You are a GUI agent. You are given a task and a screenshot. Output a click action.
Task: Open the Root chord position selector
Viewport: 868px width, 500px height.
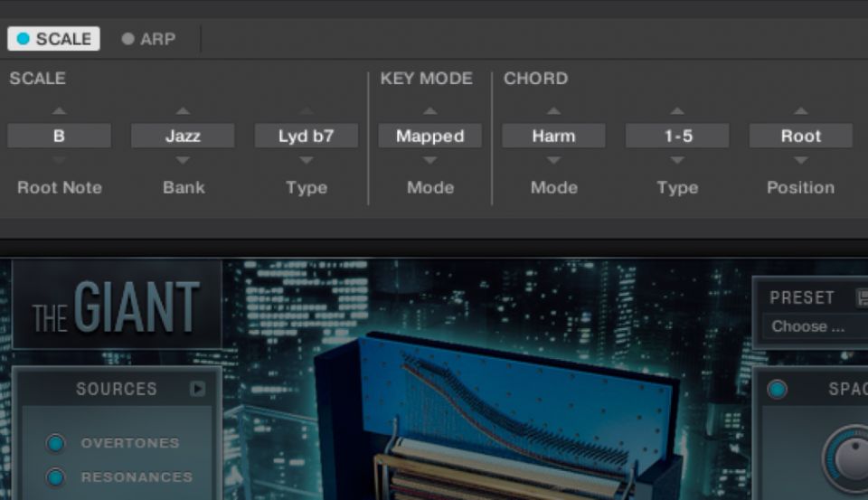pyautogui.click(x=800, y=136)
